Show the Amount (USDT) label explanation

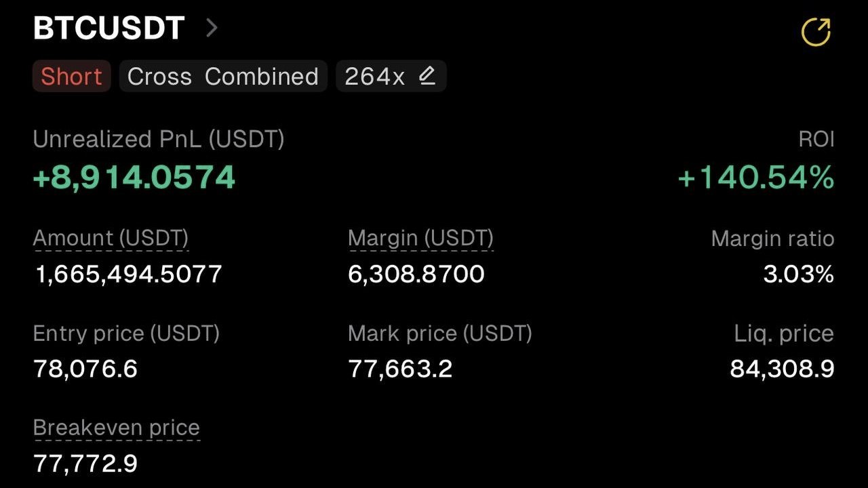(111, 239)
